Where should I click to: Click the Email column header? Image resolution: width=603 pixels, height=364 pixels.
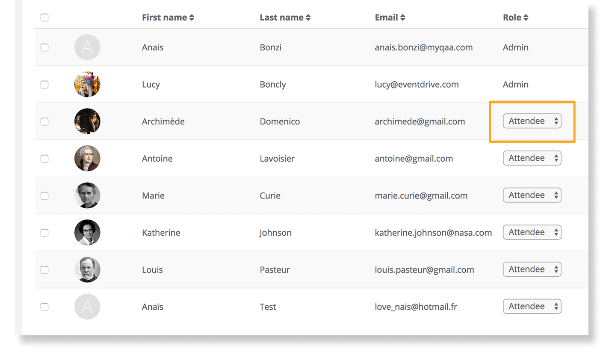point(387,18)
